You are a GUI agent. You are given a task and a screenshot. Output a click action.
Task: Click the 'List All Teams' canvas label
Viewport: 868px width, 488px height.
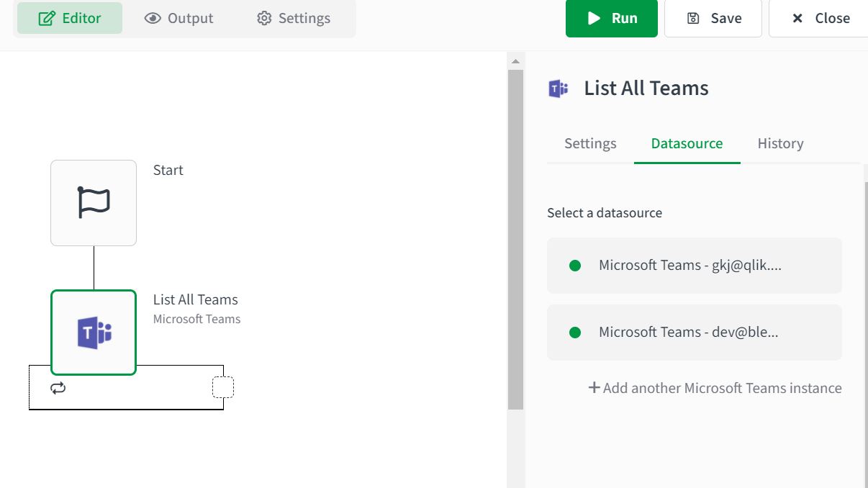click(196, 299)
